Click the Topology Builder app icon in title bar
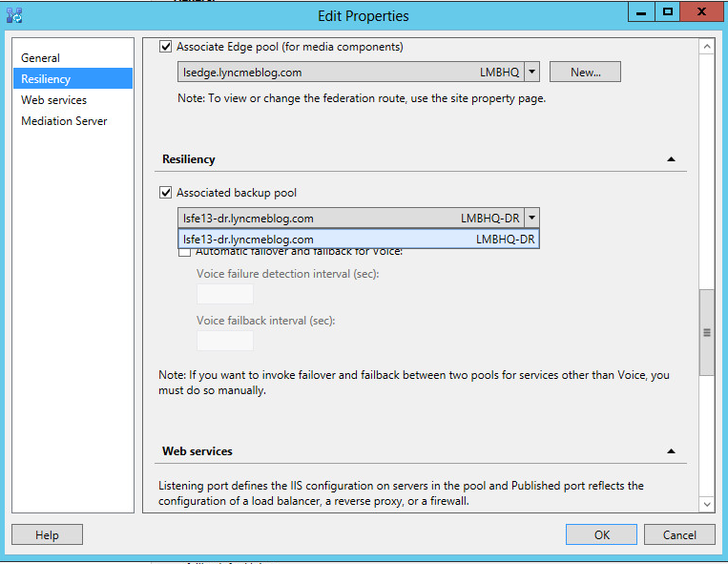The height and width of the screenshot is (564, 728). click(x=14, y=15)
